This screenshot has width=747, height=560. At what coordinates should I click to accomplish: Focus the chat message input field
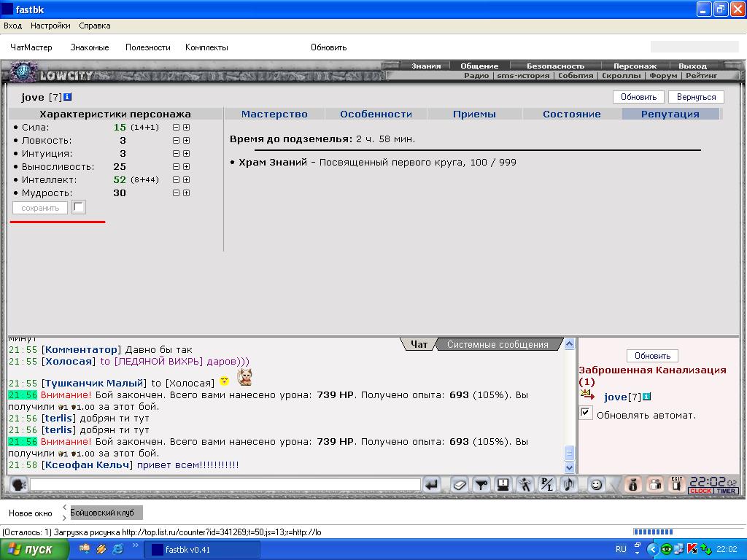click(225, 485)
